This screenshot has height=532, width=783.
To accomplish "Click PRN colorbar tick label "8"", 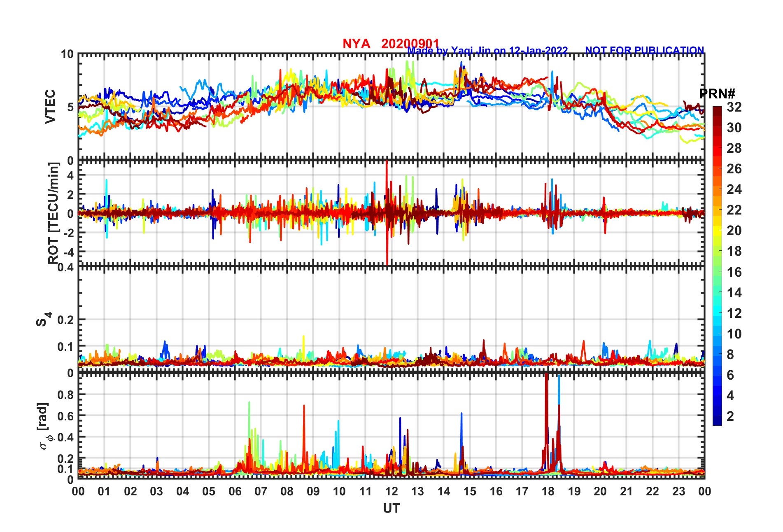I will (x=730, y=355).
